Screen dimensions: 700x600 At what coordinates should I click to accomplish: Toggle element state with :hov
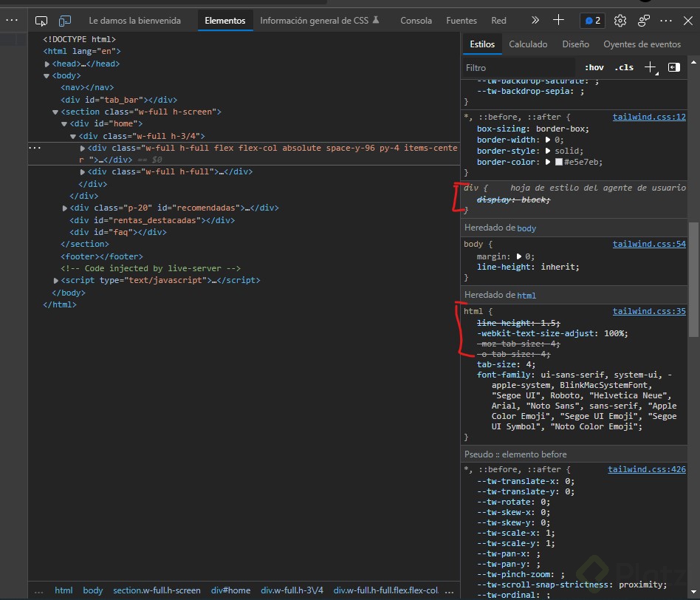[594, 67]
